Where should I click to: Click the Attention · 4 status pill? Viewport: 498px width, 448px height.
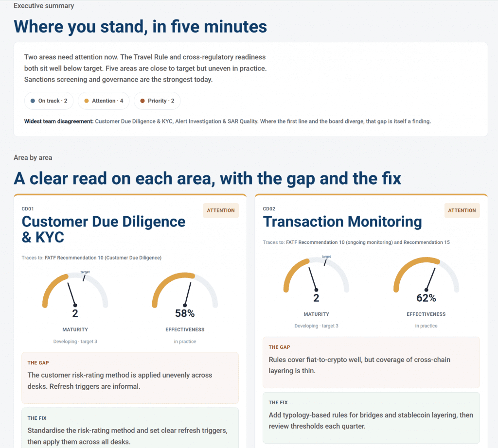point(104,101)
